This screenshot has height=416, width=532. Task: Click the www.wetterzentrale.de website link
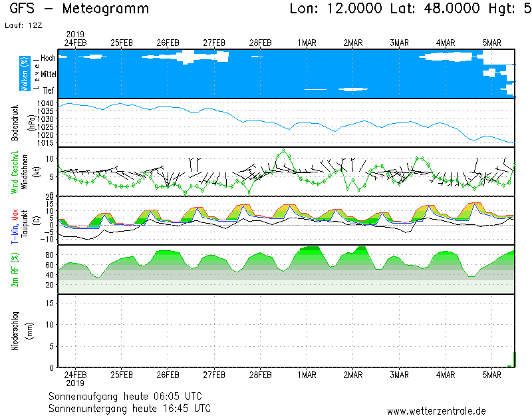pos(436,411)
